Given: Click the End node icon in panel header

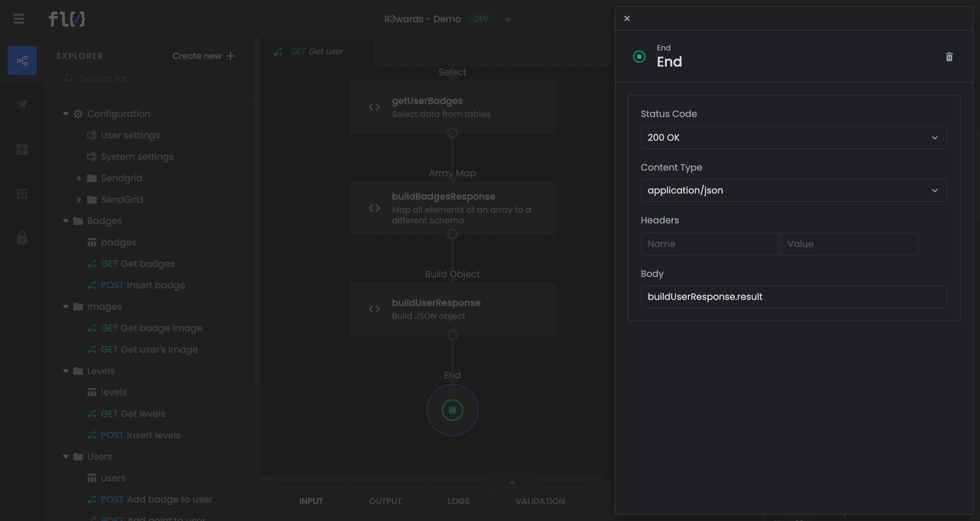Looking at the screenshot, I should [x=639, y=57].
